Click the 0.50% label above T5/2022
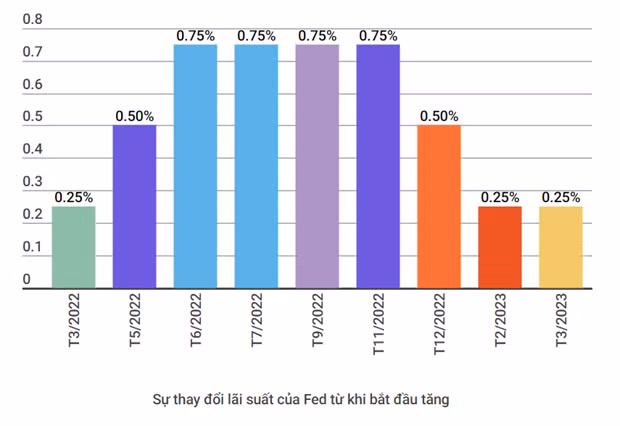620x426 pixels. pos(134,116)
